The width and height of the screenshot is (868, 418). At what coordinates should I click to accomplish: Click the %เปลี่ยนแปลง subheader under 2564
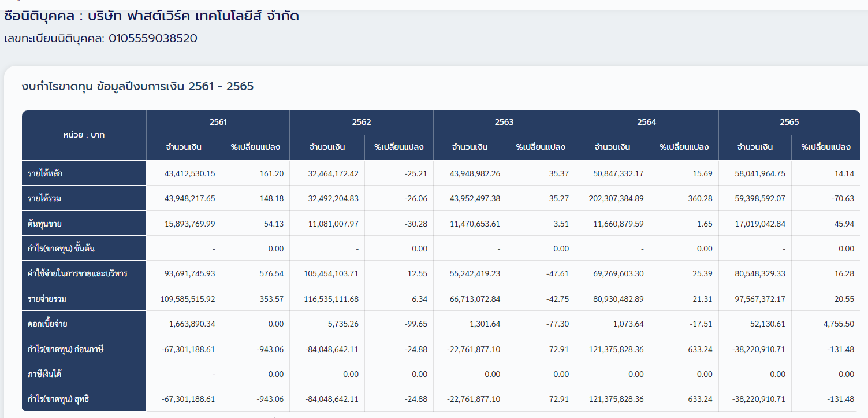684,147
